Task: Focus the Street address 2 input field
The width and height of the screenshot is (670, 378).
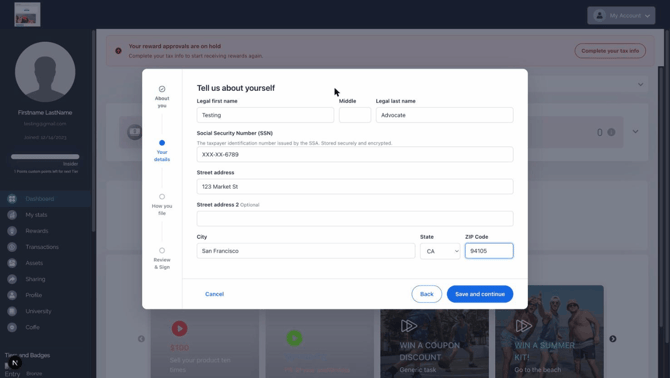Action: click(355, 219)
